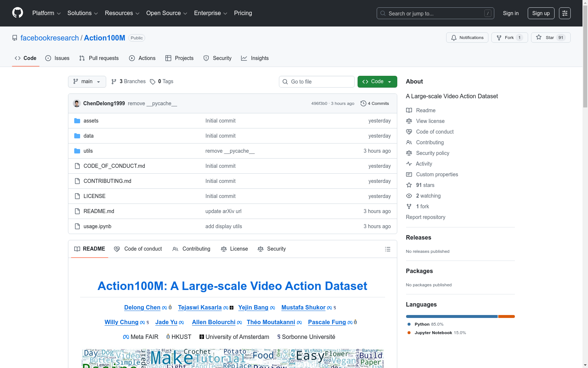Click the Delong Chen author link
This screenshot has height=368, width=588.
pos(142,308)
